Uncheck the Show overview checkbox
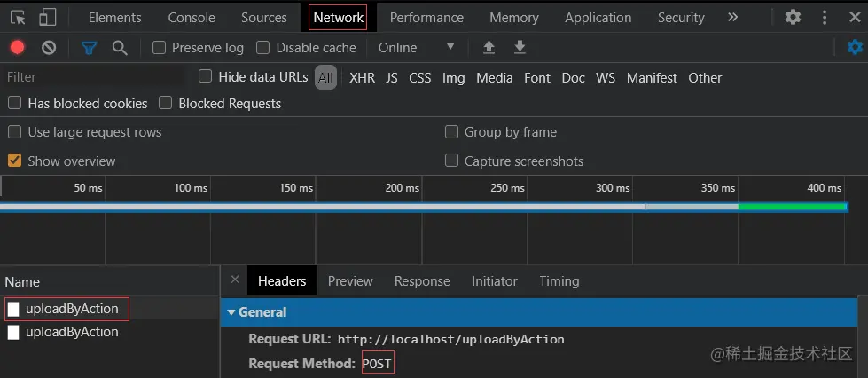 point(15,161)
